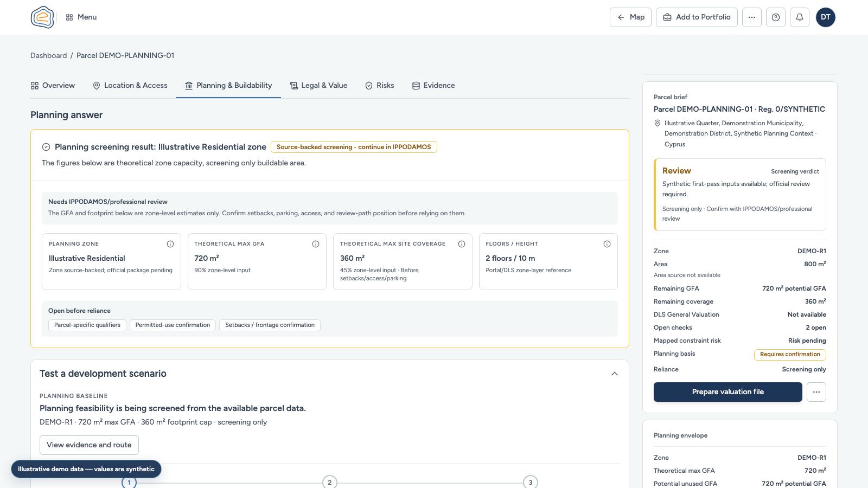Screen dimensions: 868x488
Task: Click Add to Portfolio button
Action: tap(697, 17)
